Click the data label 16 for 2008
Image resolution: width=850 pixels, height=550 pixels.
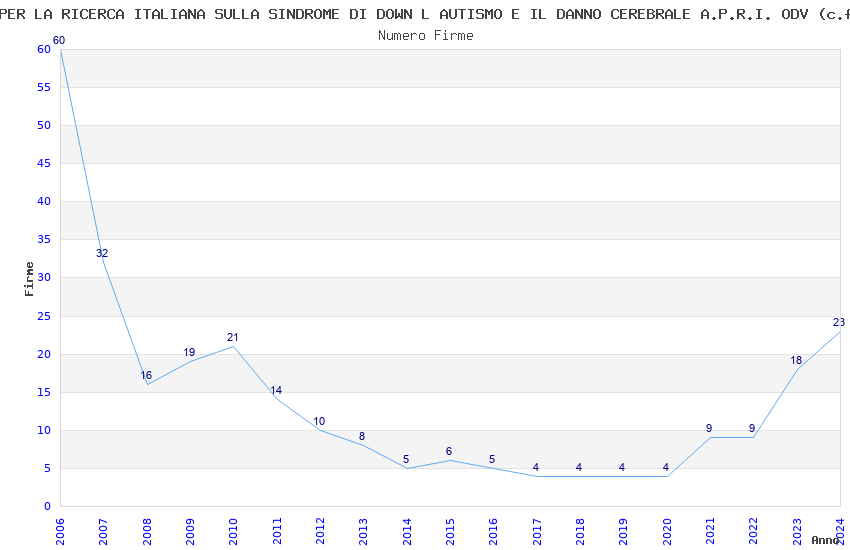click(146, 375)
